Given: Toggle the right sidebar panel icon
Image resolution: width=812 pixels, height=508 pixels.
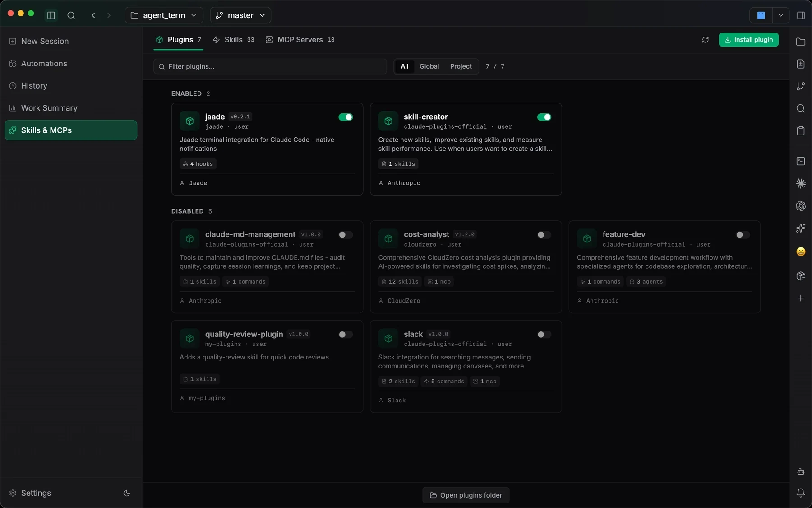Looking at the screenshot, I should (x=801, y=15).
